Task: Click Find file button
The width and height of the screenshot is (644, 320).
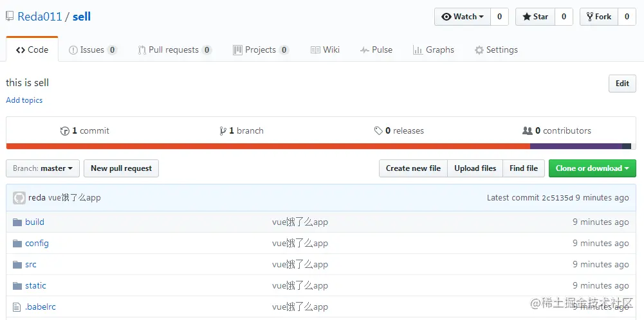Action: pyautogui.click(x=524, y=168)
